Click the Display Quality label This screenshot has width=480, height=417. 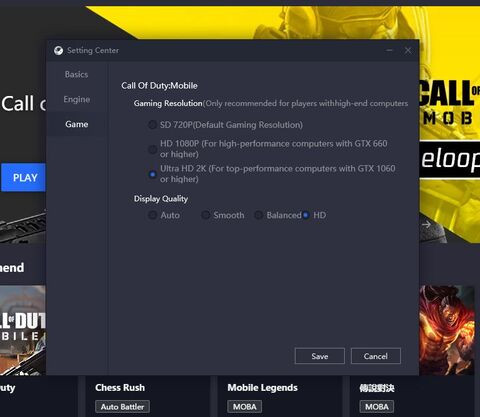[161, 199]
